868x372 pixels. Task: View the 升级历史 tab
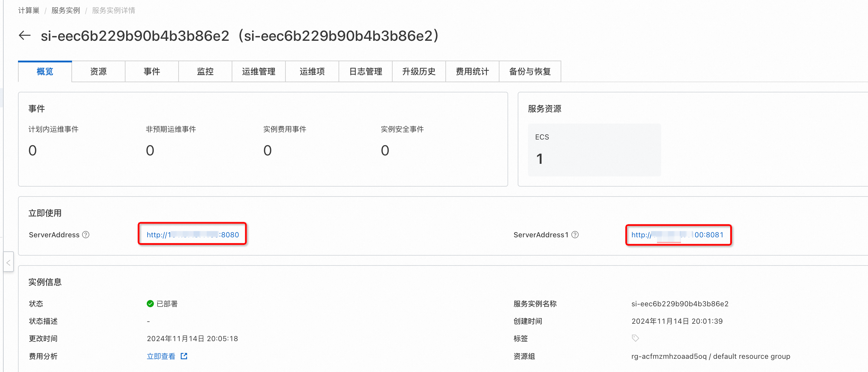[419, 71]
